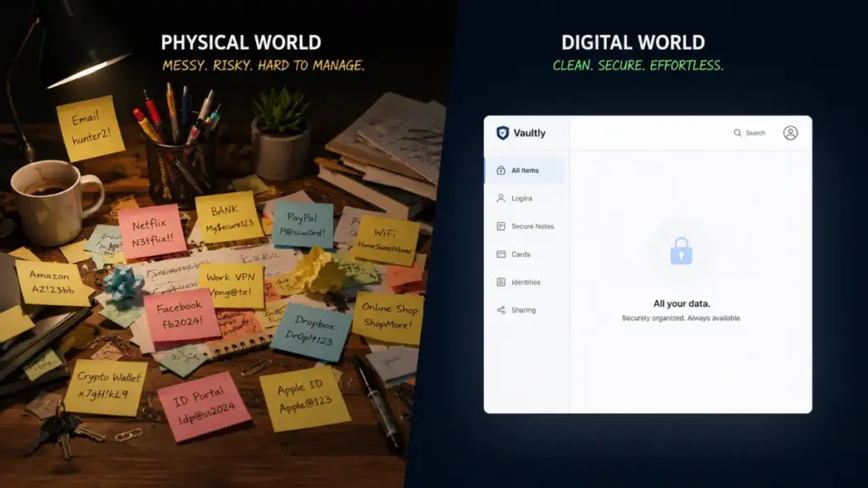Viewport: 868px width, 488px height.
Task: Click the PHYSICAL WORLD heading
Action: (241, 42)
